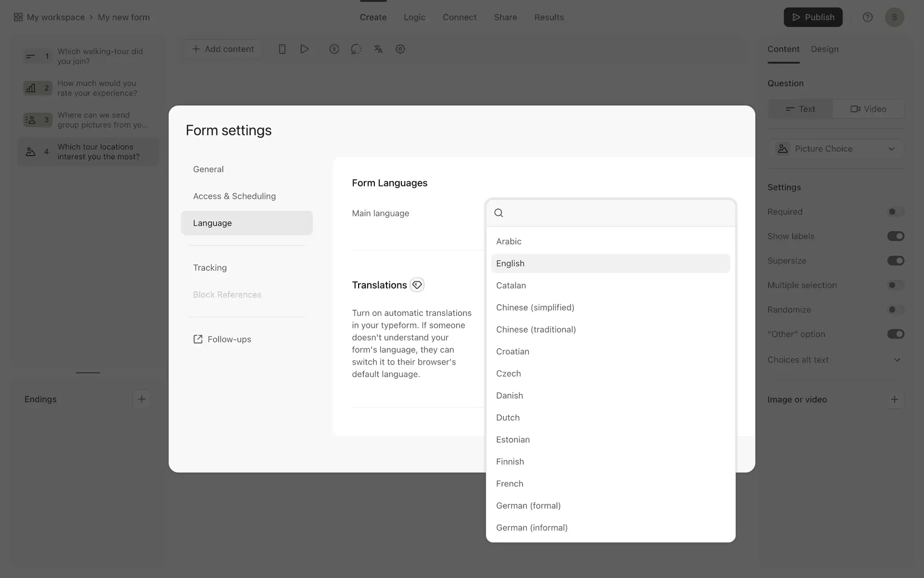Click the play preview icon

pyautogui.click(x=304, y=49)
